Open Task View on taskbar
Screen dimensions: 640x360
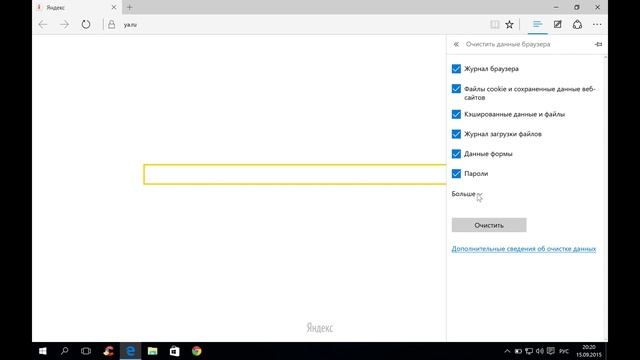(x=86, y=351)
